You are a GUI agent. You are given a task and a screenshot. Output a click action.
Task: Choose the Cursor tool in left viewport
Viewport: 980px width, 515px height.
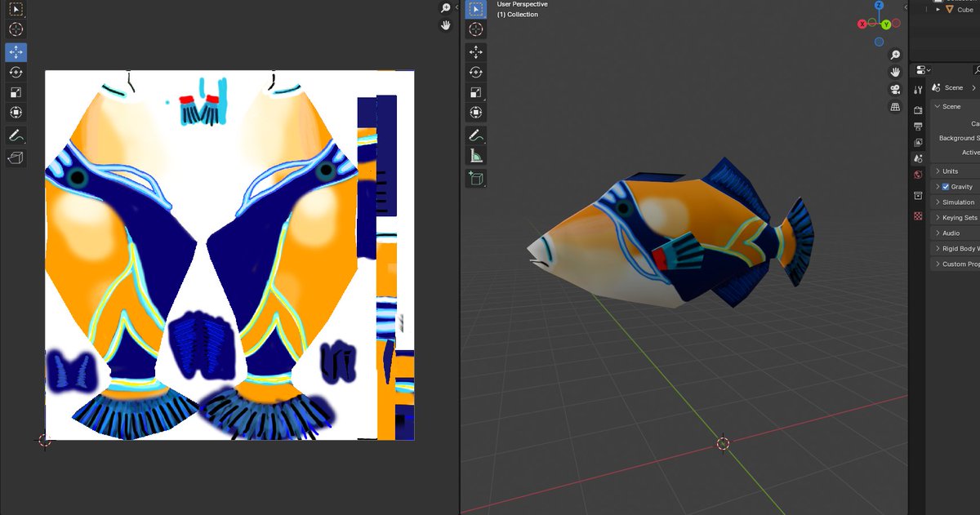[x=16, y=29]
